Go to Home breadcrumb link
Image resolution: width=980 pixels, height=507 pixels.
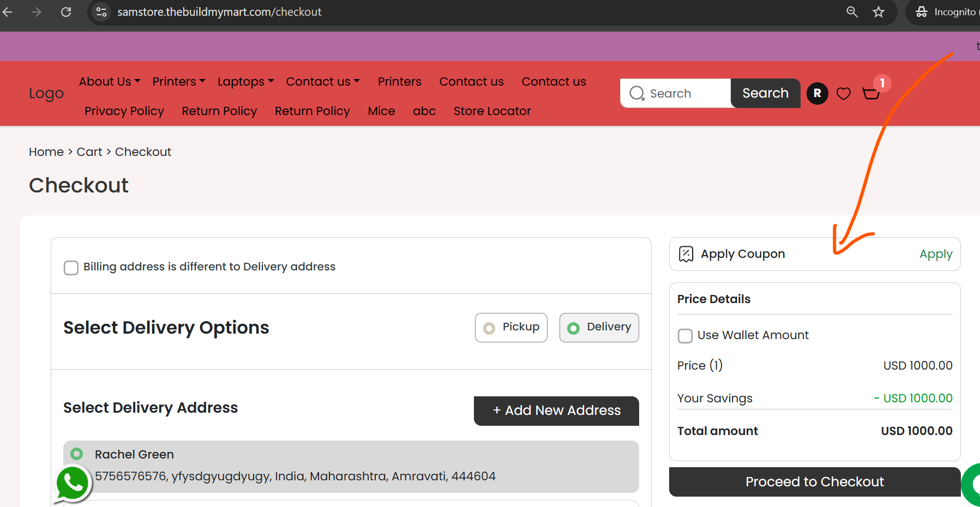[46, 152]
